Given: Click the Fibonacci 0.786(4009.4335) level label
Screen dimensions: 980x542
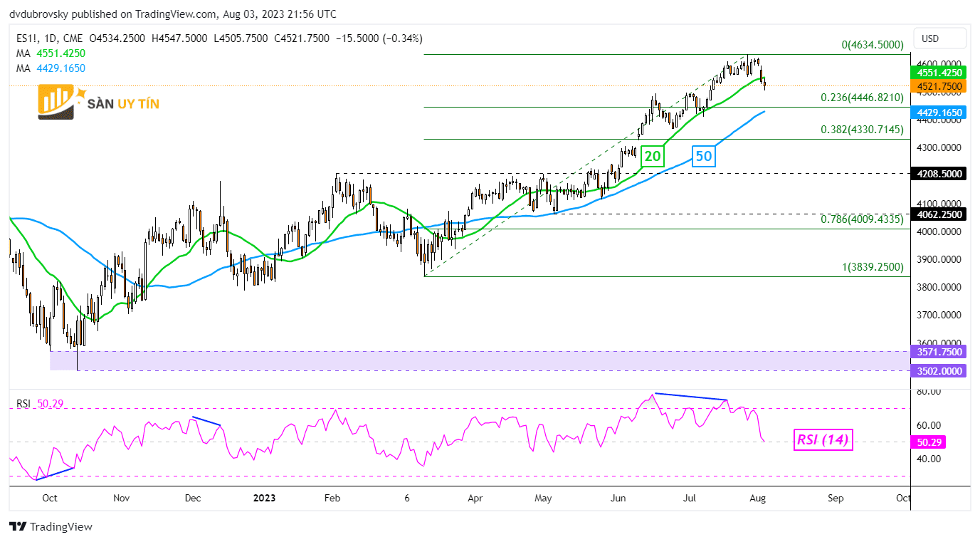Looking at the screenshot, I should point(860,219).
